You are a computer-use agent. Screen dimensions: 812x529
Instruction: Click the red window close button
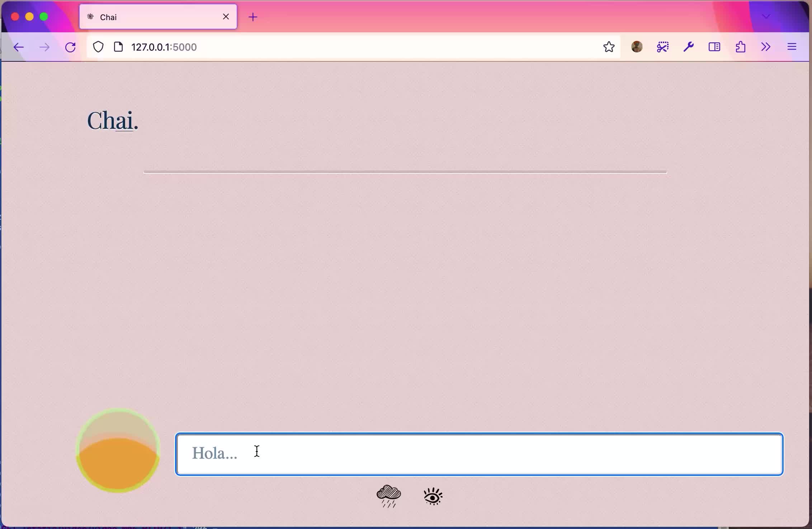pyautogui.click(x=15, y=17)
